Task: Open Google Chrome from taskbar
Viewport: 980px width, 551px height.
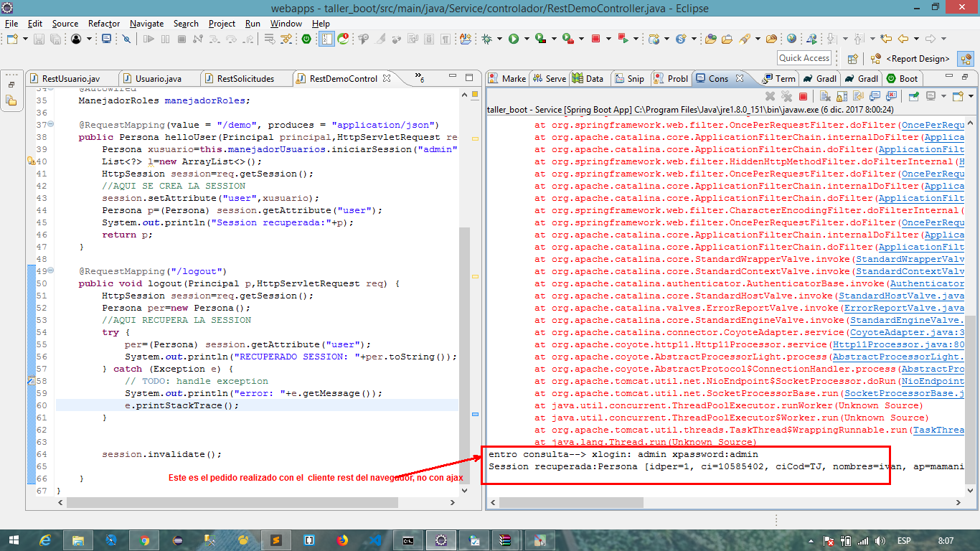Action: pyautogui.click(x=144, y=540)
